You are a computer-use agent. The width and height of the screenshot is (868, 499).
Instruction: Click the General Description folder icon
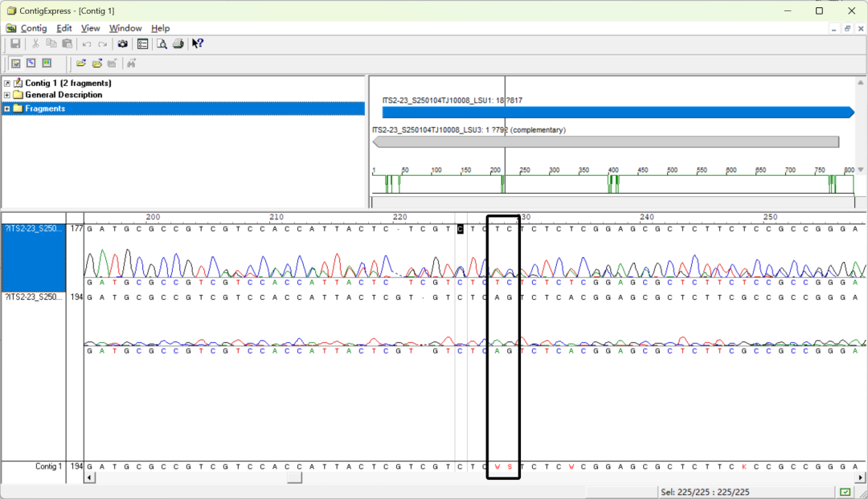tap(18, 95)
